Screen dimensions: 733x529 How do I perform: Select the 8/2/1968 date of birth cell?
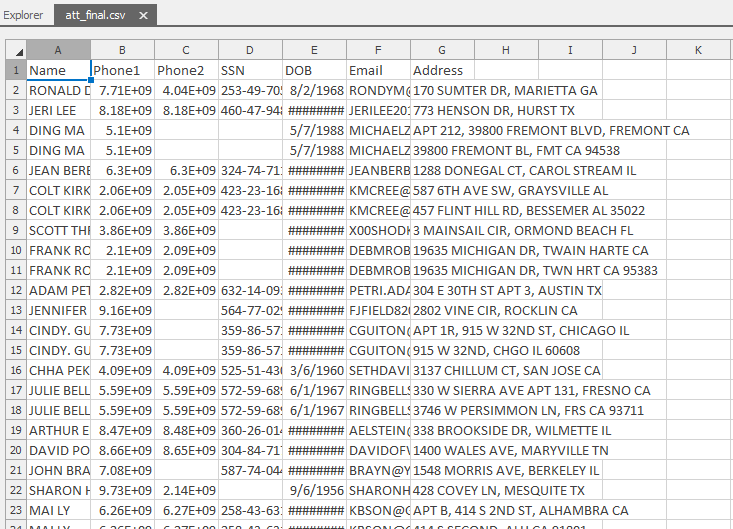point(314,90)
